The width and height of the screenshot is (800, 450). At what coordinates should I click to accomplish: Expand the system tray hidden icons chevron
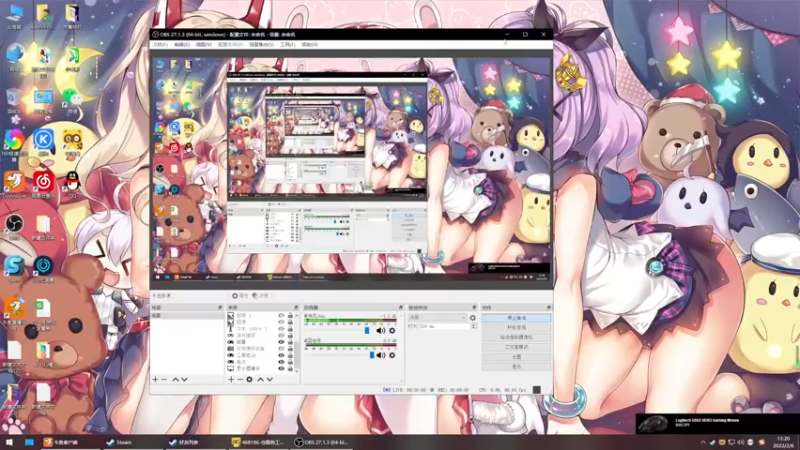703,442
